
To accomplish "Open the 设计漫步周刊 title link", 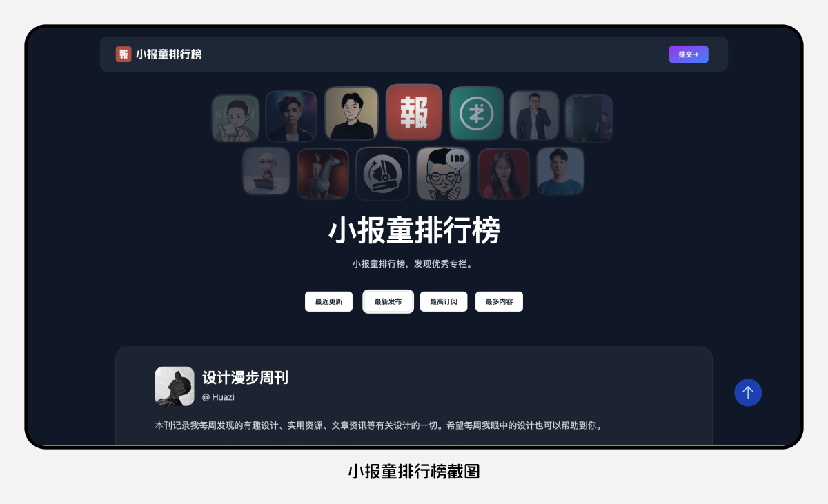I will [x=245, y=378].
